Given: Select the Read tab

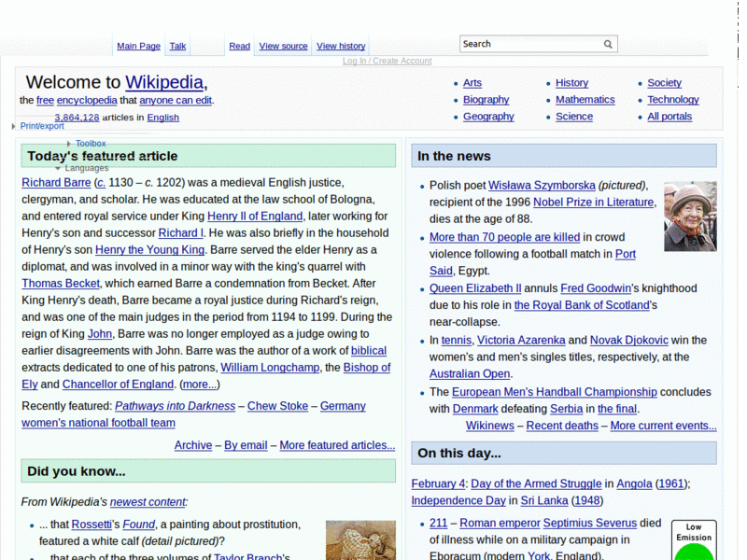Looking at the screenshot, I should 240,46.
